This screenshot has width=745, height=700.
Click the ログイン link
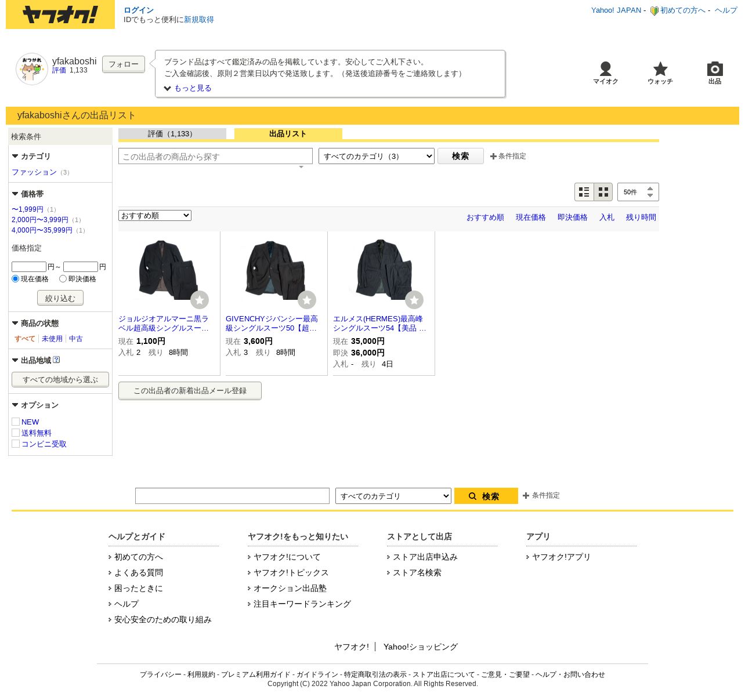(x=139, y=10)
